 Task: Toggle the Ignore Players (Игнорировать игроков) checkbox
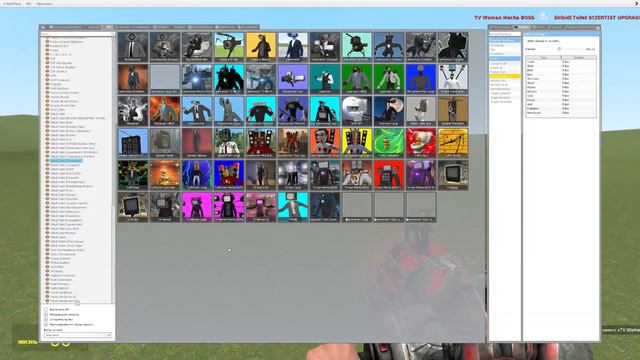tap(46, 315)
